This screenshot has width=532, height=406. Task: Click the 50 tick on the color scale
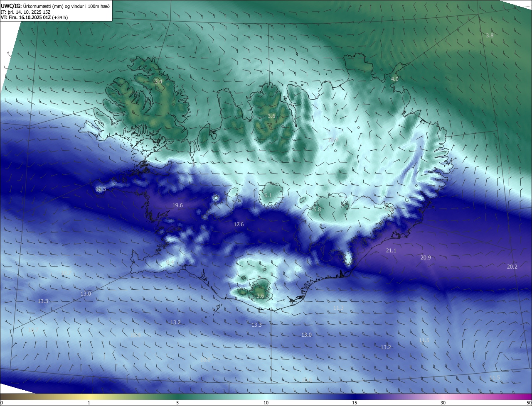coord(529,403)
